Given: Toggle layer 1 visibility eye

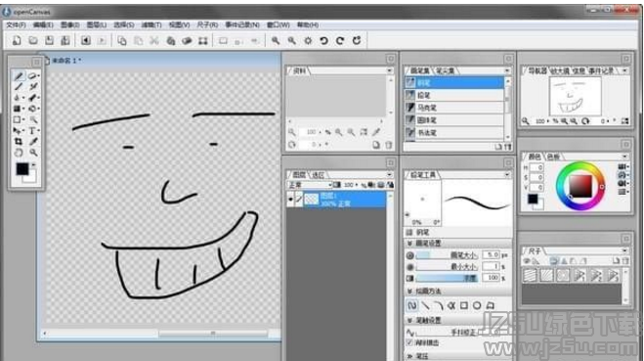Looking at the screenshot, I should coord(290,200).
